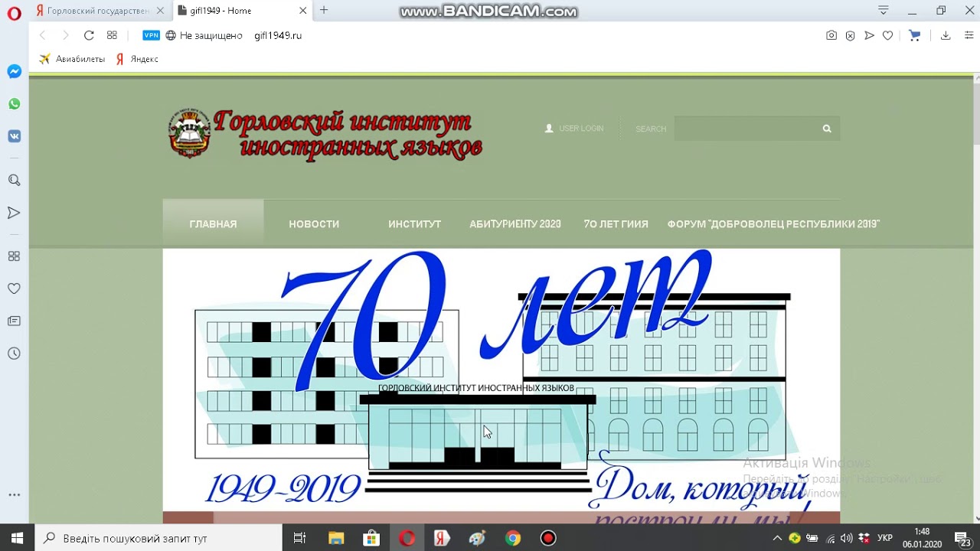The image size is (980, 551).
Task: Open the Speed Dial start page button
Action: (x=112, y=35)
